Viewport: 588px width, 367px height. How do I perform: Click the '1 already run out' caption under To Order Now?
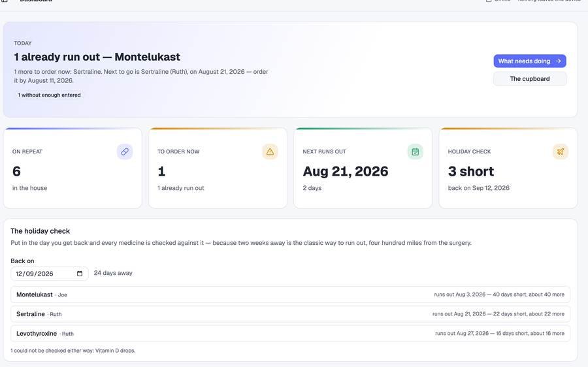[x=181, y=188]
